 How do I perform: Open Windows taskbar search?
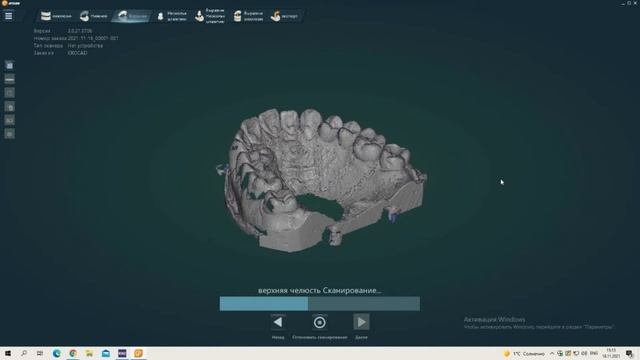(x=24, y=353)
